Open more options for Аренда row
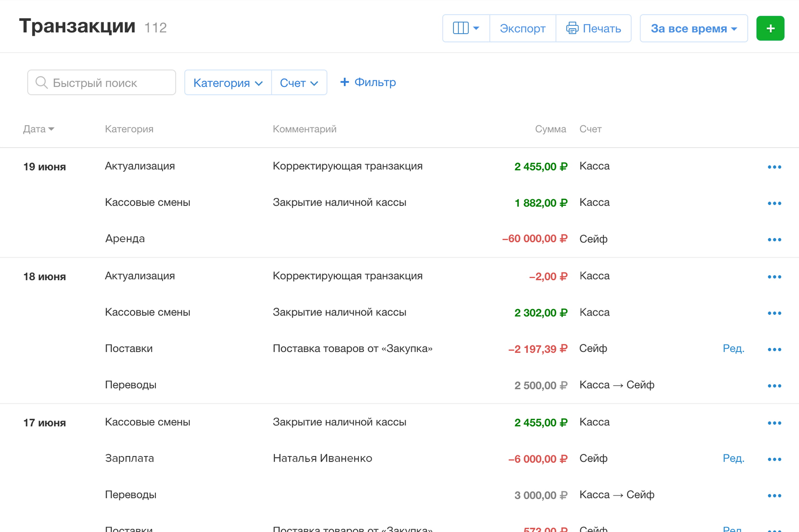 (x=774, y=239)
